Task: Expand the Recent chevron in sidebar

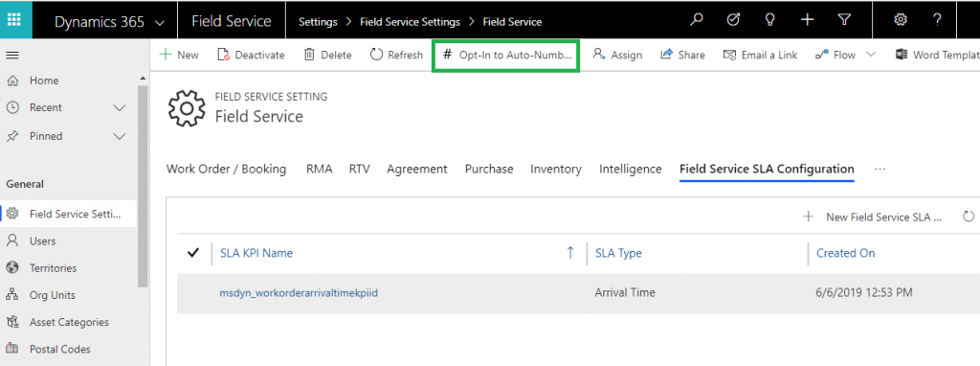Action: click(x=120, y=107)
